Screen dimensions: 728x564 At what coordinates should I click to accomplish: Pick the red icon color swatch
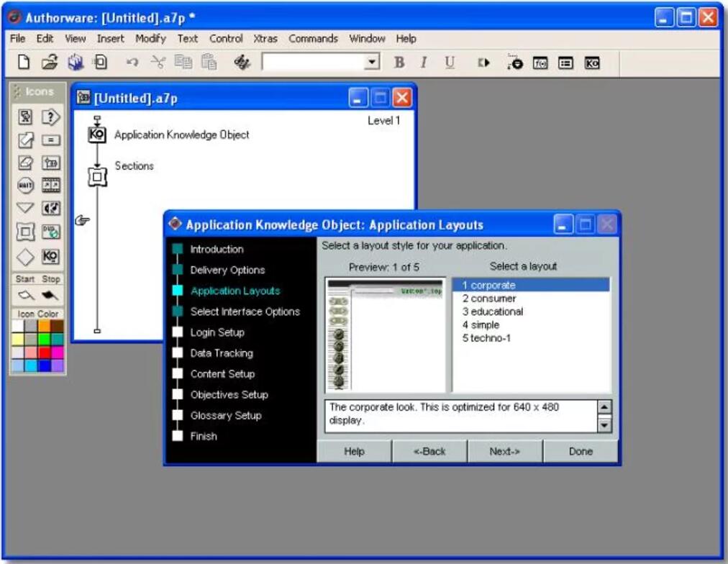point(44,352)
